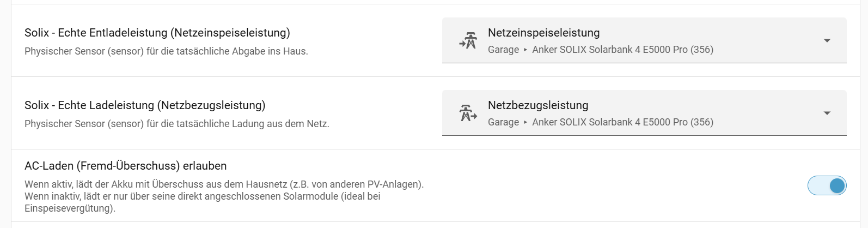Expand the Netzbezugsleistung dropdown arrow
Image resolution: width=868 pixels, height=228 pixels.
[827, 113]
